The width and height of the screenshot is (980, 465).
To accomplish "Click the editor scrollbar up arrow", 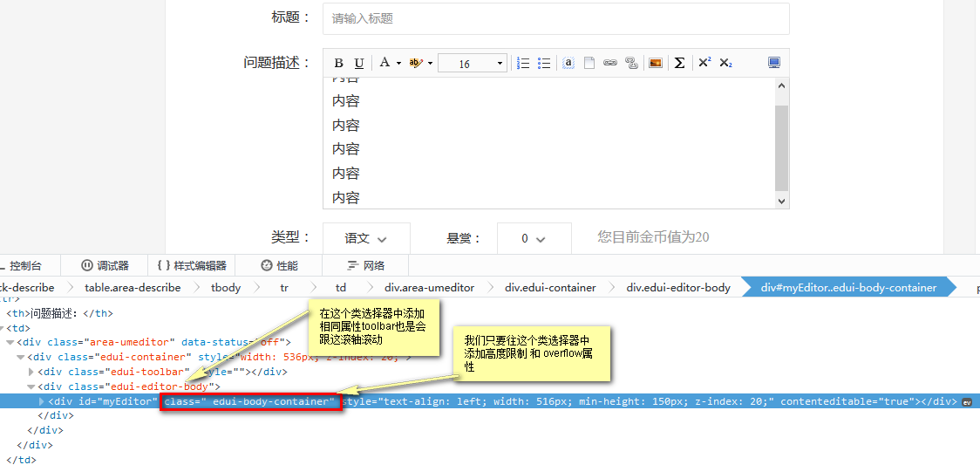I will [781, 85].
